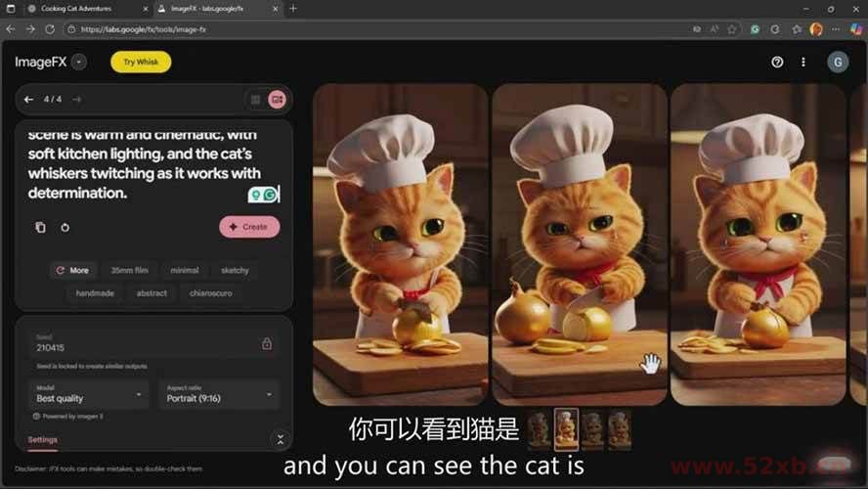
Task: Click the Google account avatar
Action: coord(838,62)
